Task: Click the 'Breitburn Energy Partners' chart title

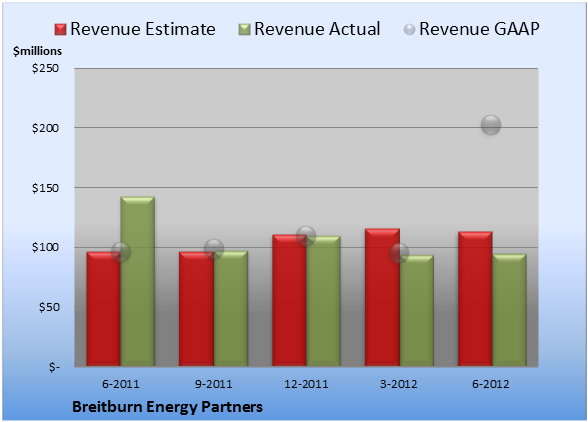Action: [167, 407]
